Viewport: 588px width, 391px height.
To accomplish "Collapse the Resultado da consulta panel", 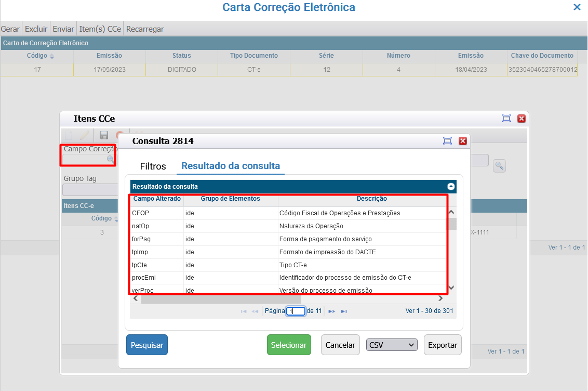I will (x=451, y=186).
